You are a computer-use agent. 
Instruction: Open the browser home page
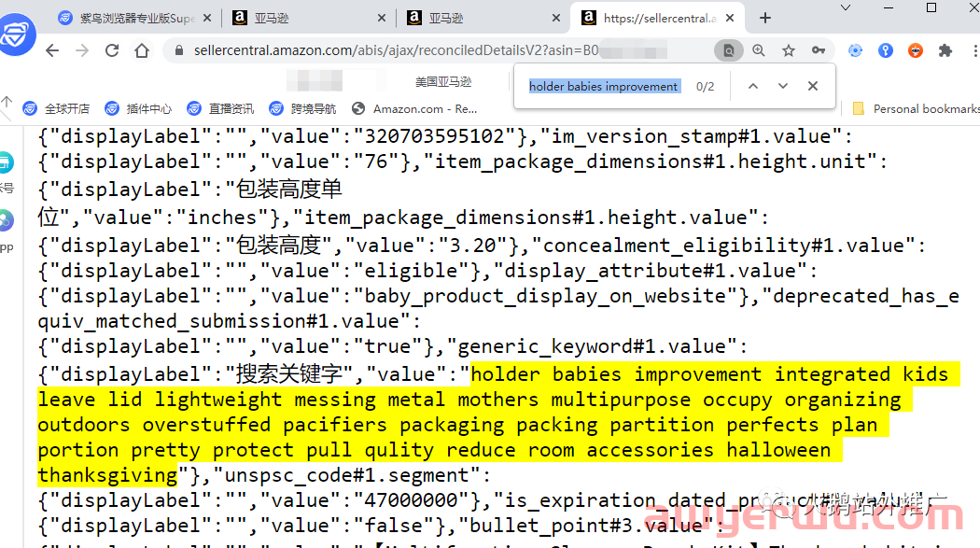[x=142, y=50]
